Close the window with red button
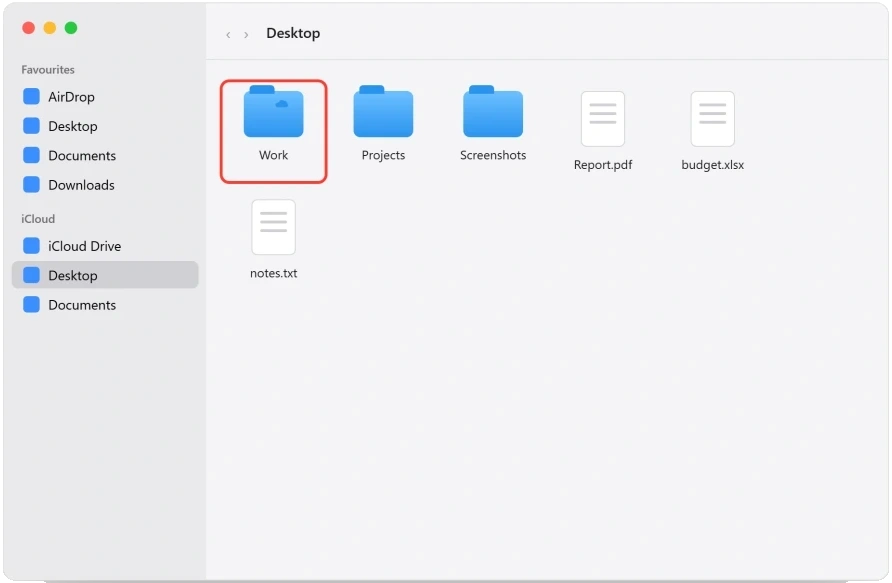The height and width of the screenshot is (583, 892). [28, 28]
